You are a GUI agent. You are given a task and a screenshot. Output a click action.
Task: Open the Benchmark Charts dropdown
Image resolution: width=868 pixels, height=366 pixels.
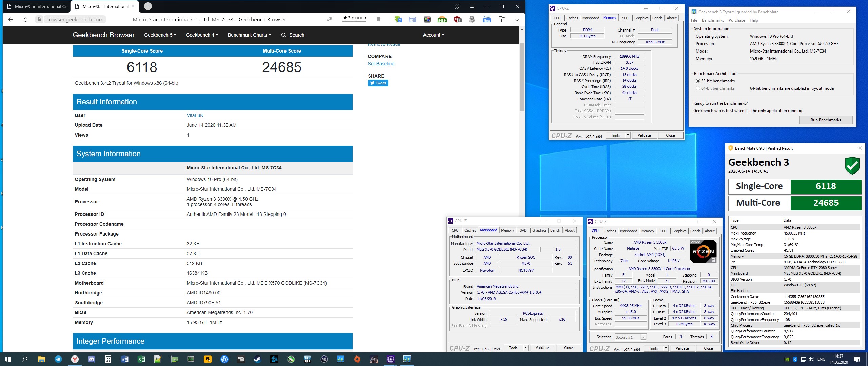250,35
